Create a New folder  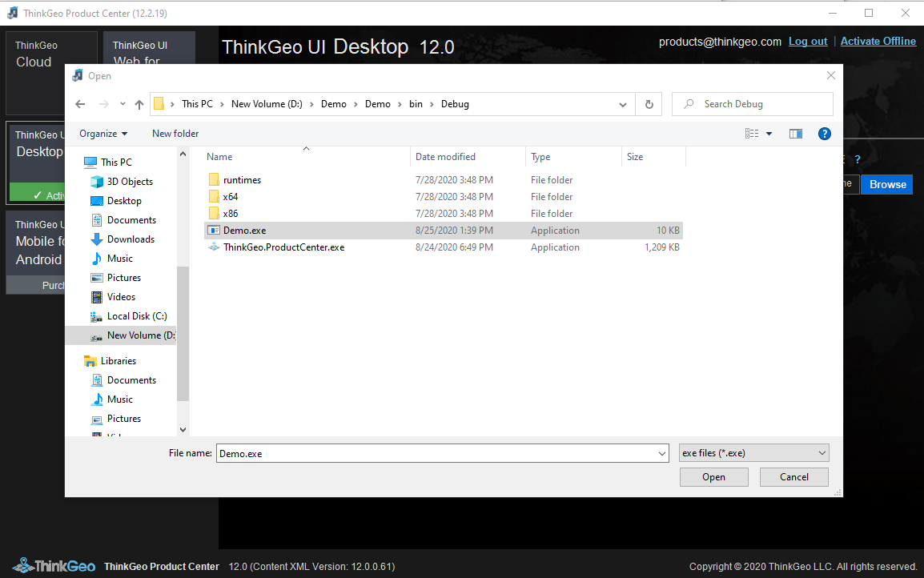point(175,134)
